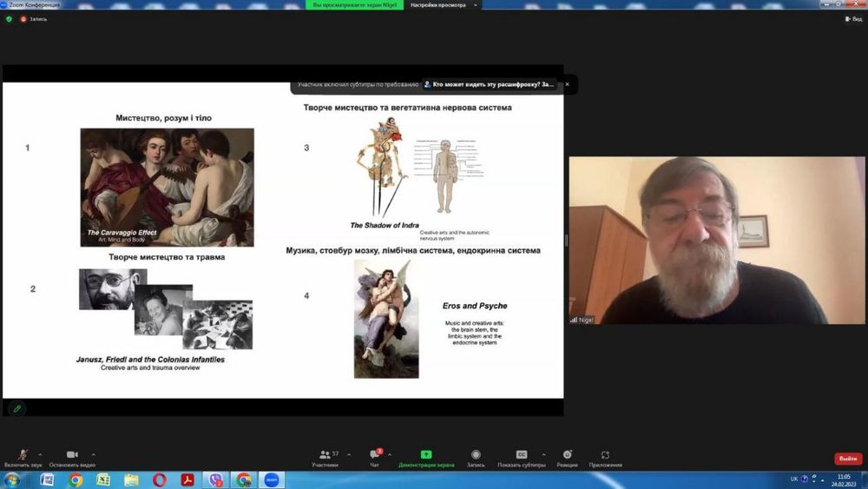Image resolution: width=868 pixels, height=489 pixels.
Task: Toggle Показать субтитры captions
Action: click(x=522, y=456)
